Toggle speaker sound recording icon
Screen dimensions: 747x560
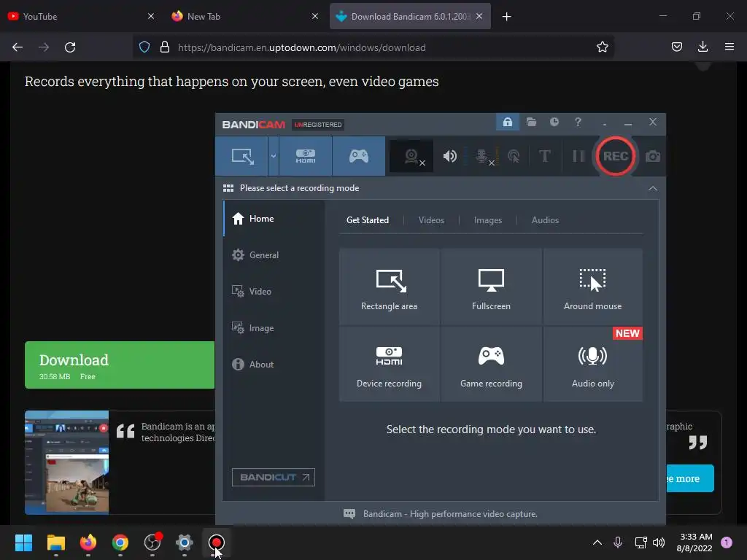pyautogui.click(x=449, y=156)
